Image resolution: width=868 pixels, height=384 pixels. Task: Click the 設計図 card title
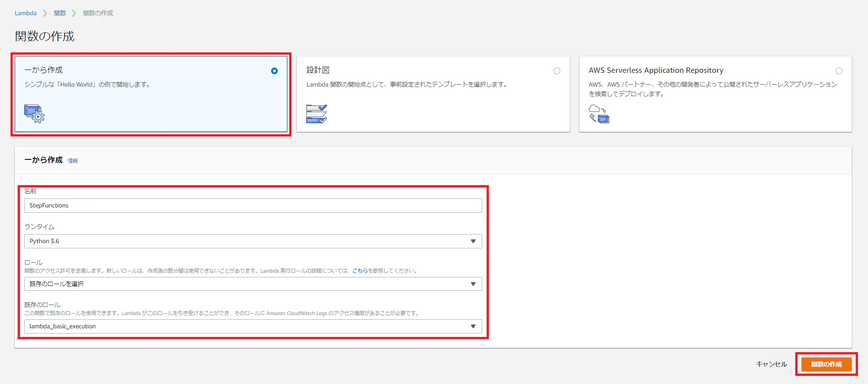[x=318, y=70]
